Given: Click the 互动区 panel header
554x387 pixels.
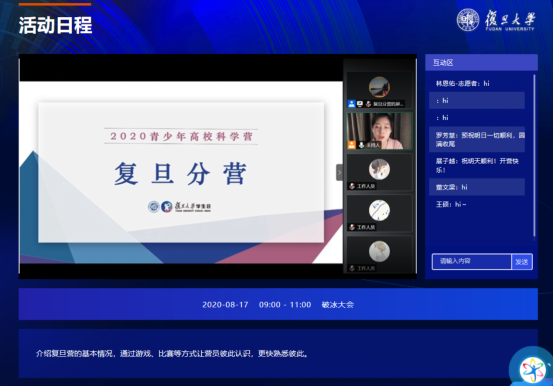Looking at the screenshot, I should (481, 63).
